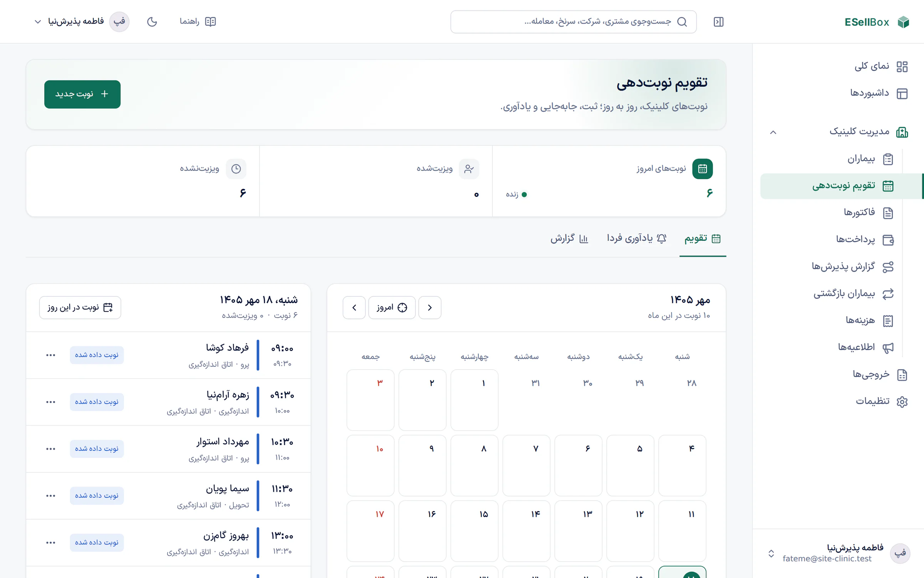This screenshot has height=578, width=924.
Task: Select تقویم نوبت‌دهی in sidebar
Action: point(842,186)
